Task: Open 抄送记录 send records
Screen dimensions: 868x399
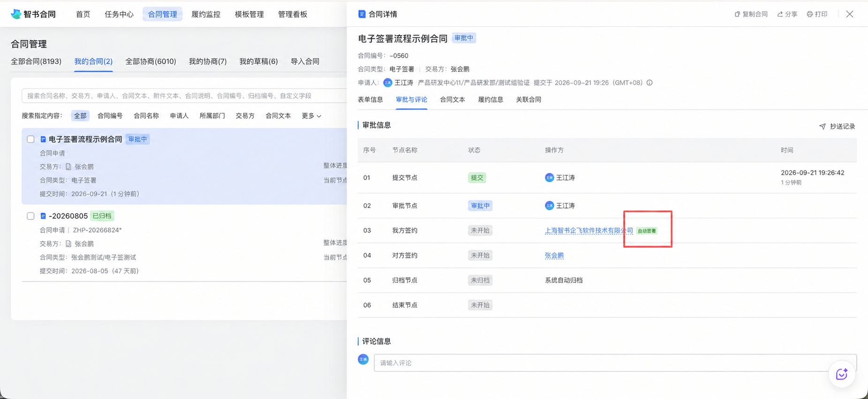Action: 837,126
